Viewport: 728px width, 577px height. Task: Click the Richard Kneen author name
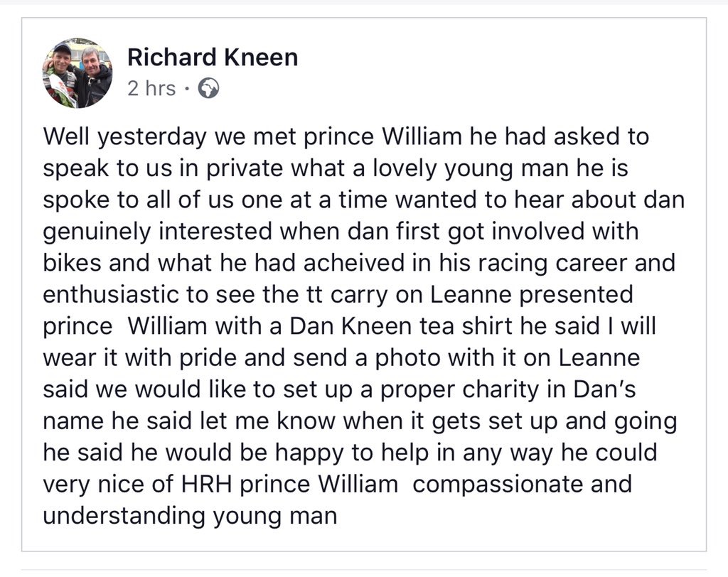point(213,58)
